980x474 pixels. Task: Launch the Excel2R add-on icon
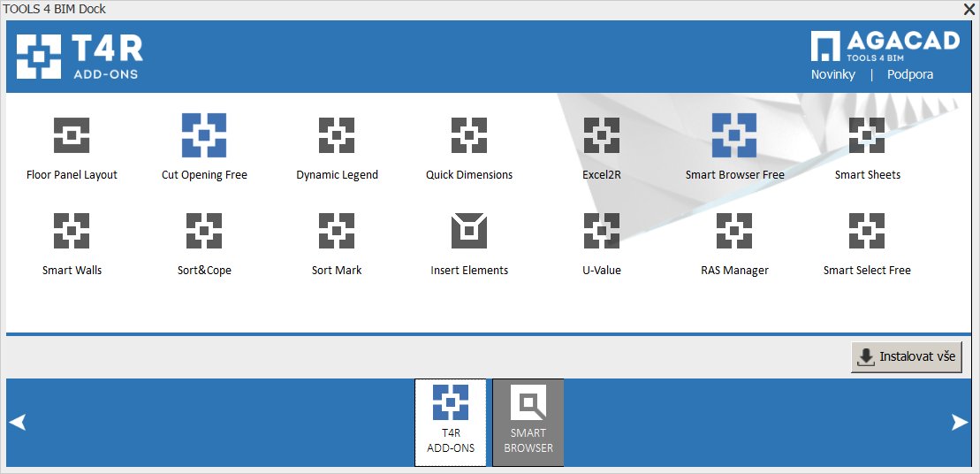[x=601, y=135]
